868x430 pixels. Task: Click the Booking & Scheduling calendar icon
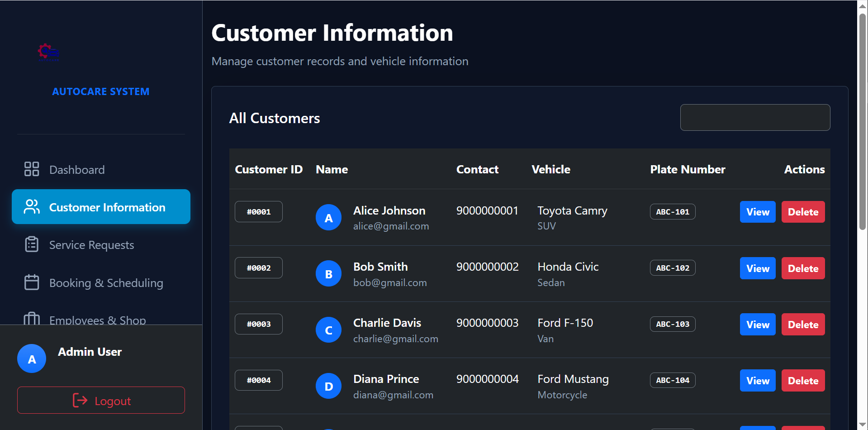pyautogui.click(x=32, y=282)
